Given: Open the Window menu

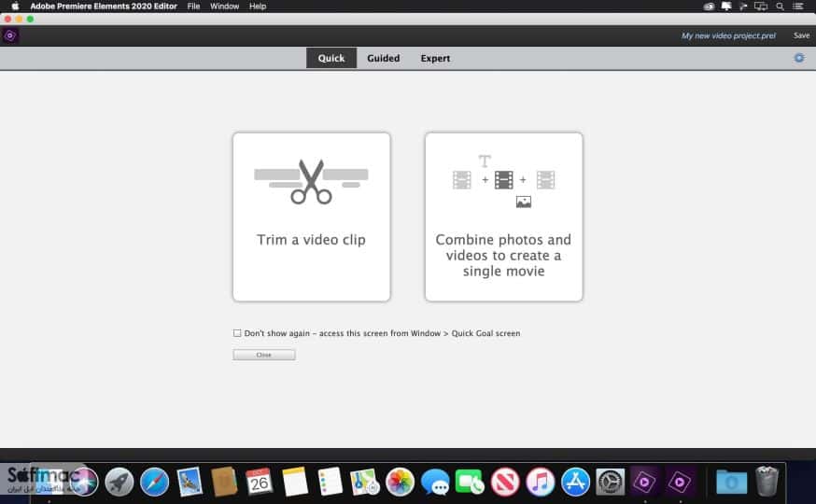Looking at the screenshot, I should tap(224, 7).
